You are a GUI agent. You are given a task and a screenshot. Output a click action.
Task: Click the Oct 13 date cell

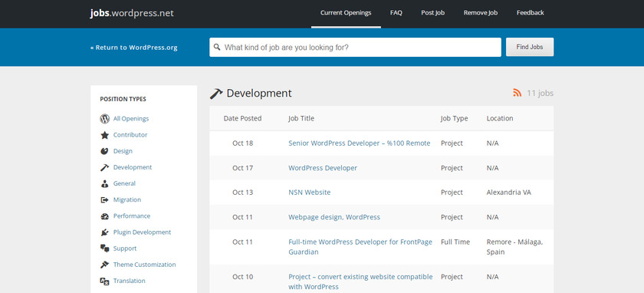pos(243,193)
